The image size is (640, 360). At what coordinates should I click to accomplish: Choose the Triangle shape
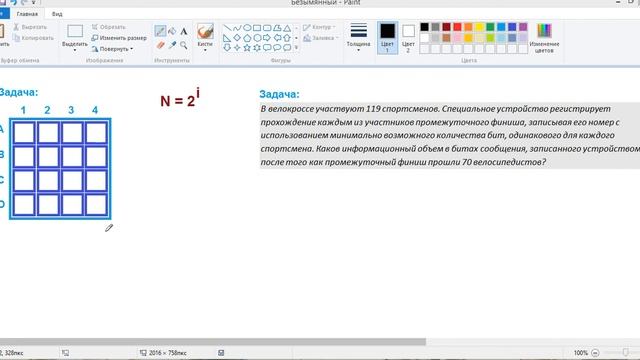point(287,28)
